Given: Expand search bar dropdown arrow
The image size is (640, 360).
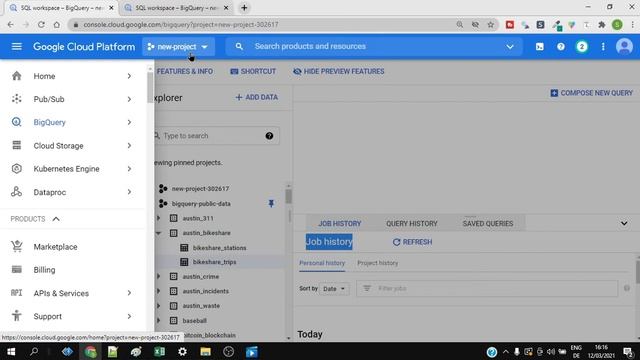Looking at the screenshot, I should (x=510, y=47).
